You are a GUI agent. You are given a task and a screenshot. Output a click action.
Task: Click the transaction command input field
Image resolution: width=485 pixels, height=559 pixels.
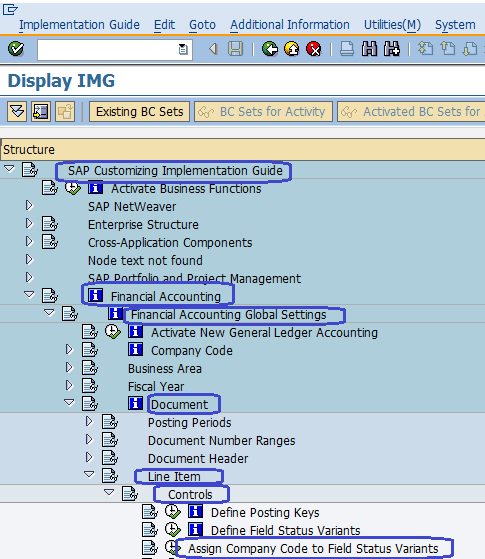[115, 49]
